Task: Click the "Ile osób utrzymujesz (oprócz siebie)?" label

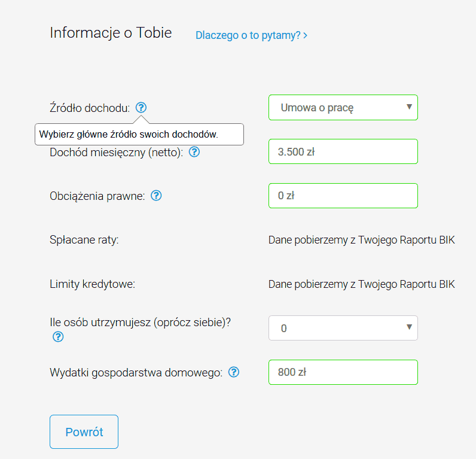Action: (140, 322)
